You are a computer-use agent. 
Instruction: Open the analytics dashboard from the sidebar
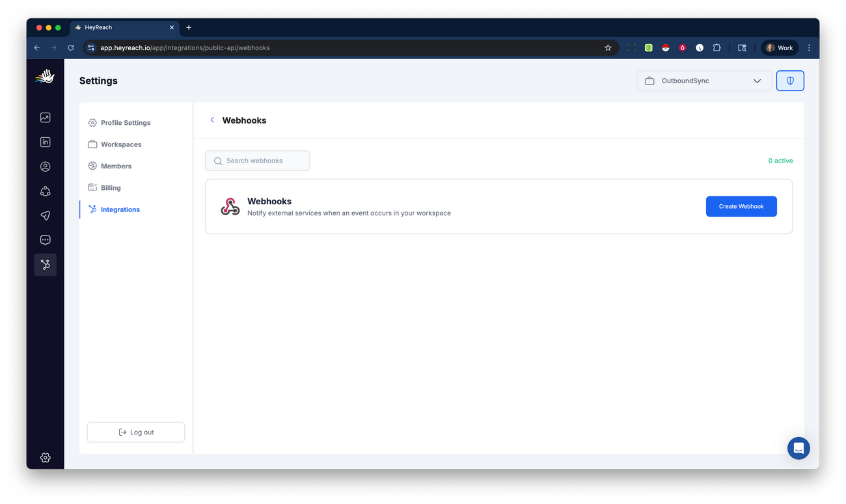(x=45, y=117)
